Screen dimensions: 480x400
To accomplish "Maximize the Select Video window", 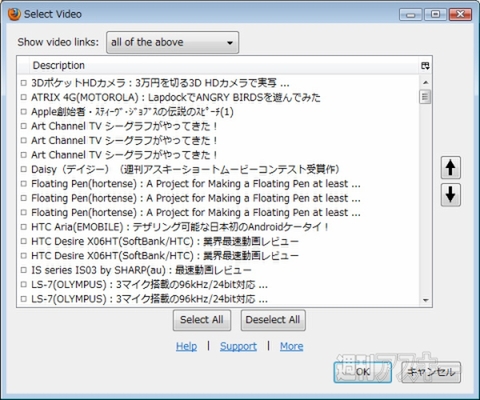I will point(435,15).
